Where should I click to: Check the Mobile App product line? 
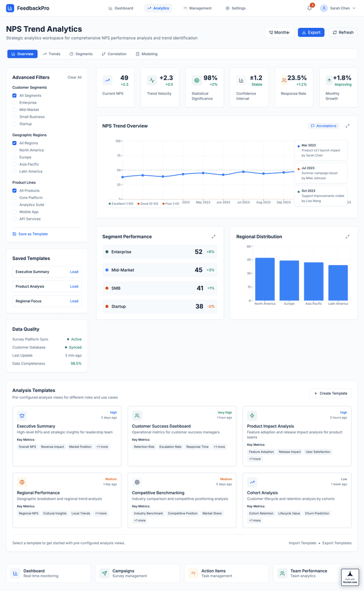click(15, 212)
